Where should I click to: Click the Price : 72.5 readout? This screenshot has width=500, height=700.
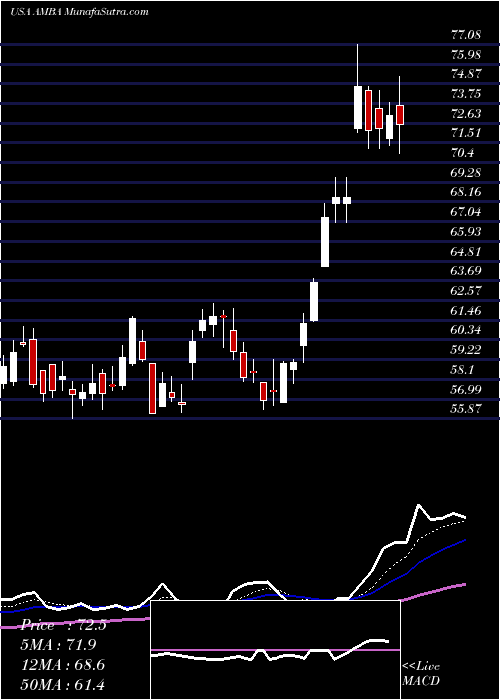62,625
